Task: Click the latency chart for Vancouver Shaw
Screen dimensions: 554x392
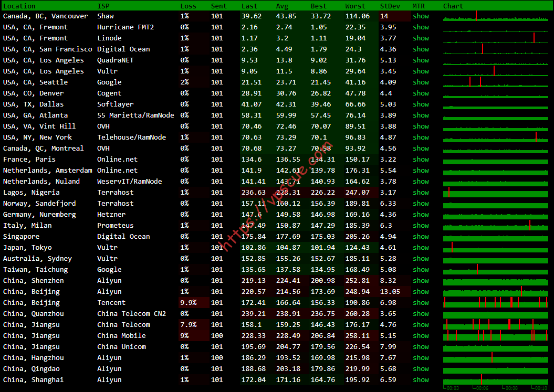Action: (x=496, y=16)
